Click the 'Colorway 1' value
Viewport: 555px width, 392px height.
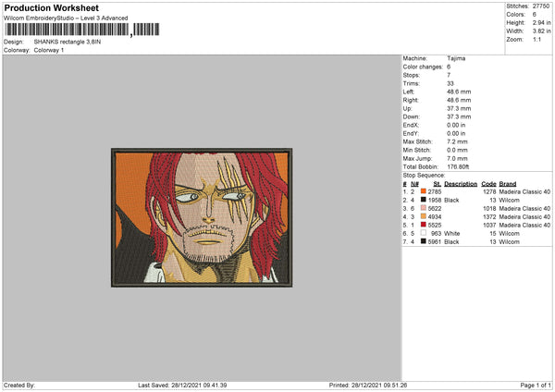[x=49, y=50]
